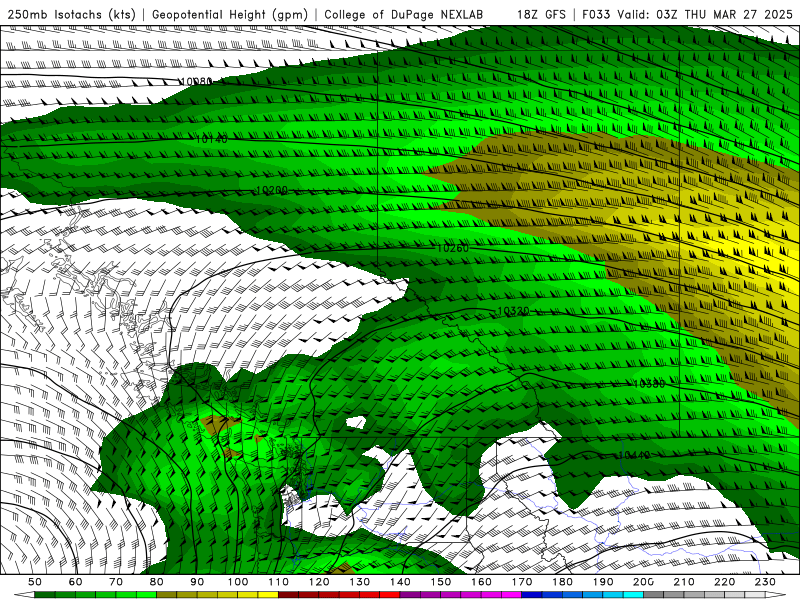Click the 160 value on the color scale
This screenshot has height=600, width=800.
coord(481,582)
